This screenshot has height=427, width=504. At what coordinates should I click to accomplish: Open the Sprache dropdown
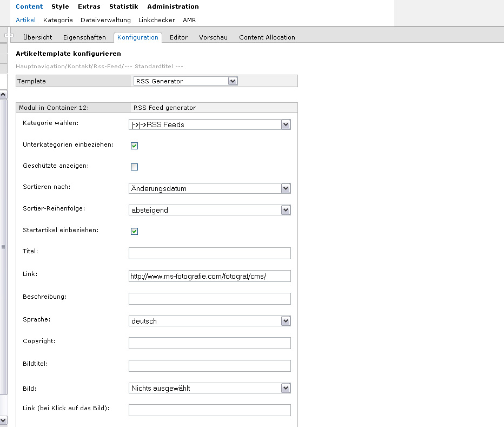point(210,321)
